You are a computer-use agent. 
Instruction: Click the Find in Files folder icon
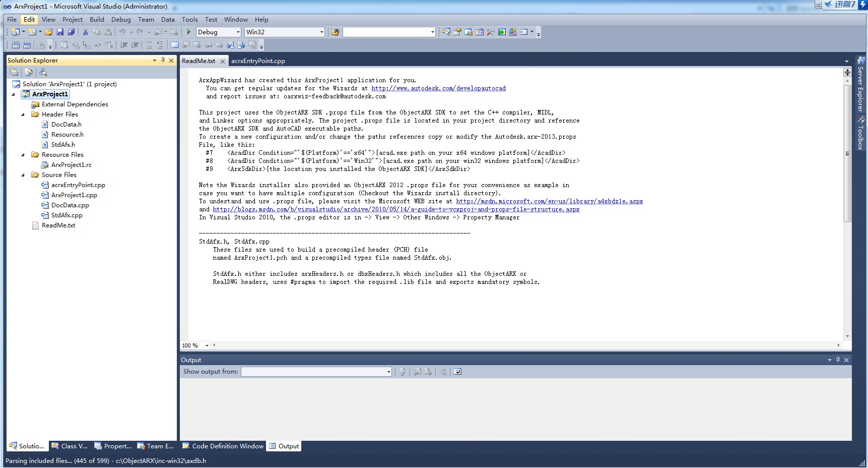[335, 32]
